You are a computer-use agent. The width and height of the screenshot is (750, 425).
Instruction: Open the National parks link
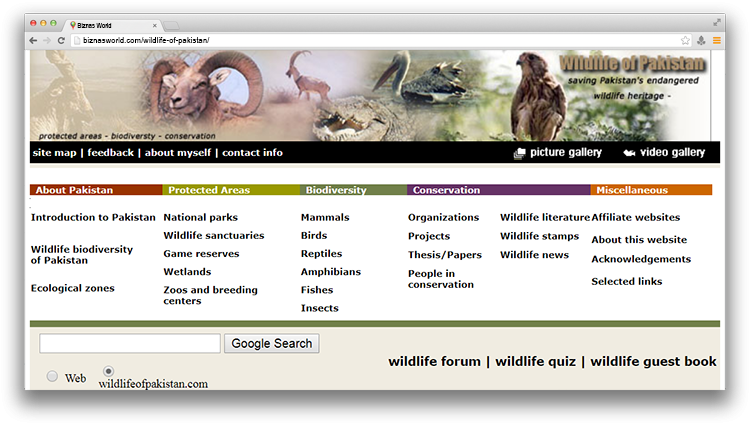click(x=200, y=218)
